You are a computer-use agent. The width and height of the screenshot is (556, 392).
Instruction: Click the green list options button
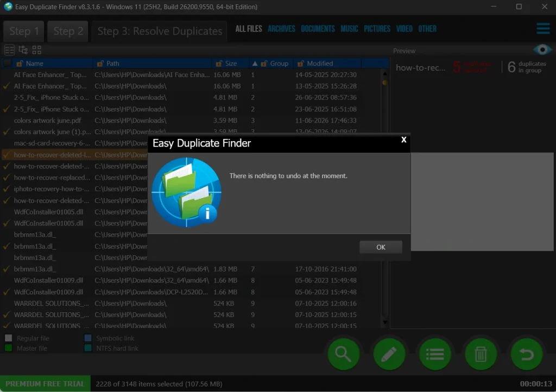coord(435,354)
